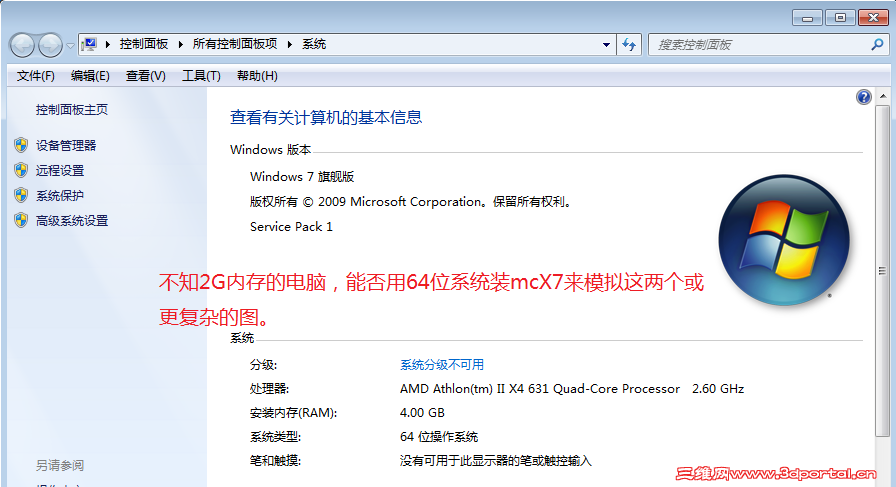Open the 编辑(E) menu
The height and width of the screenshot is (487, 896).
point(90,75)
